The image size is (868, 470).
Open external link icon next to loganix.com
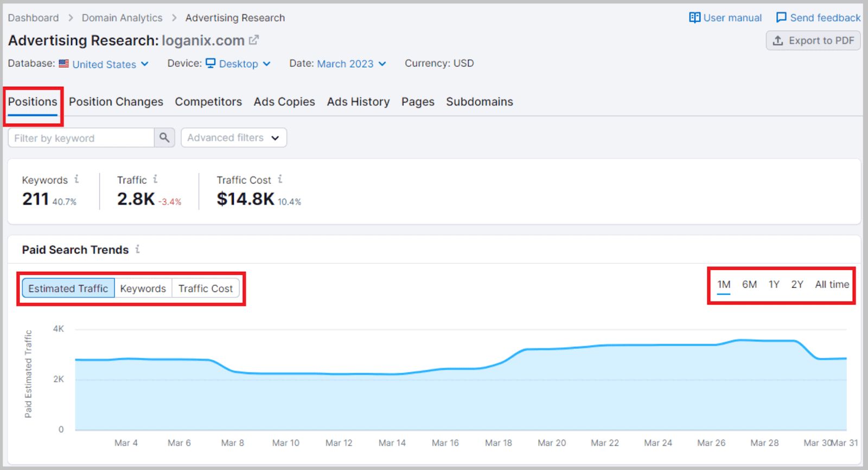point(253,40)
